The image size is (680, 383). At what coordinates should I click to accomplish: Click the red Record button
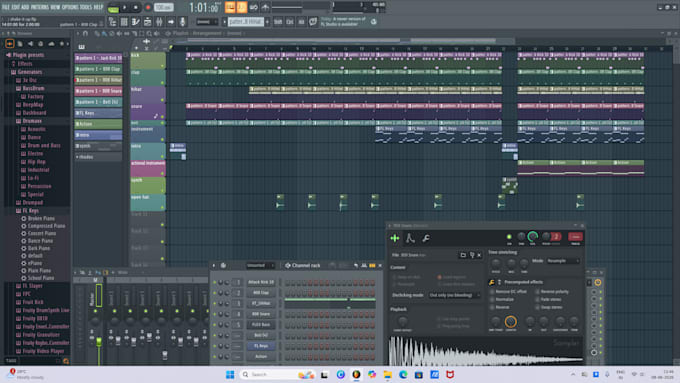[148, 7]
